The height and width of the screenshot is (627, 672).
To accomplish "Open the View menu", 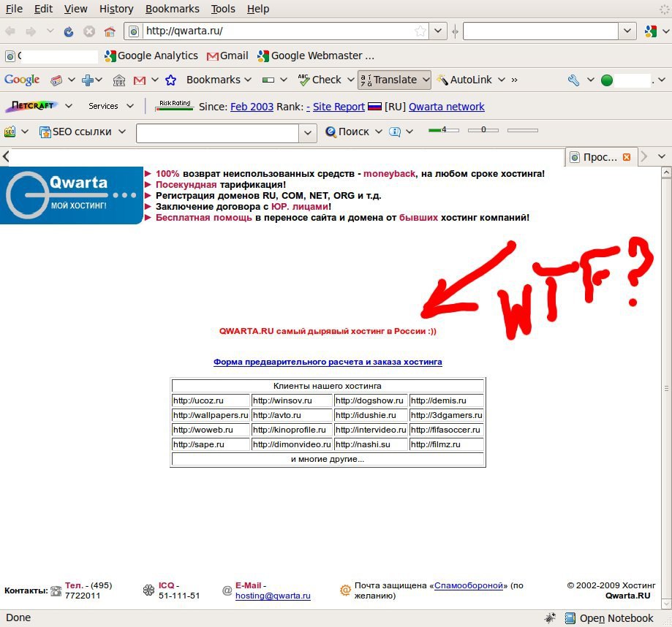I will pyautogui.click(x=75, y=9).
